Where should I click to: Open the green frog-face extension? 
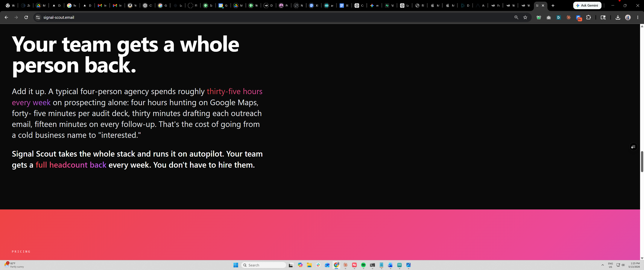[539, 18]
